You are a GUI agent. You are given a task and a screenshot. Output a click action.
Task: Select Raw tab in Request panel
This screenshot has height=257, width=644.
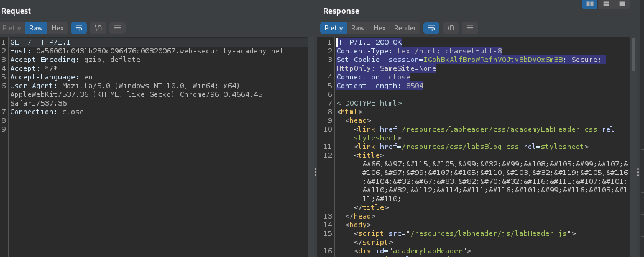35,28
